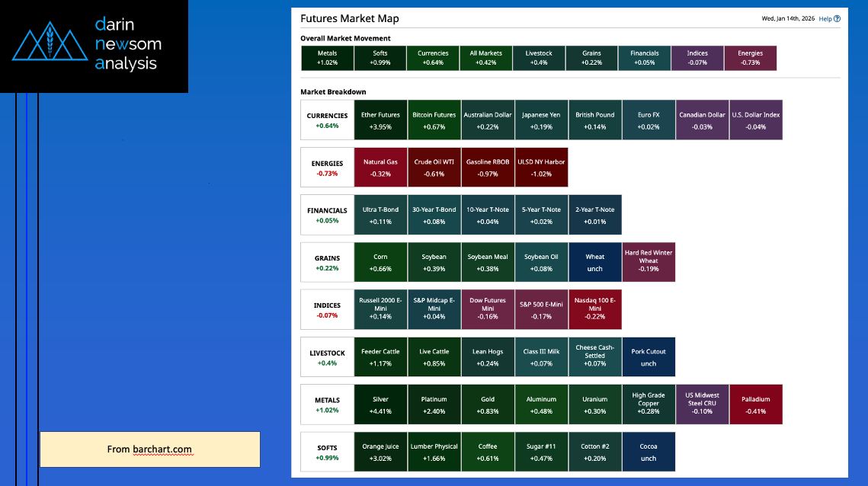The width and height of the screenshot is (868, 486).
Task: Open the Nasdaq 100 E-Mini tile
Action: (x=594, y=309)
